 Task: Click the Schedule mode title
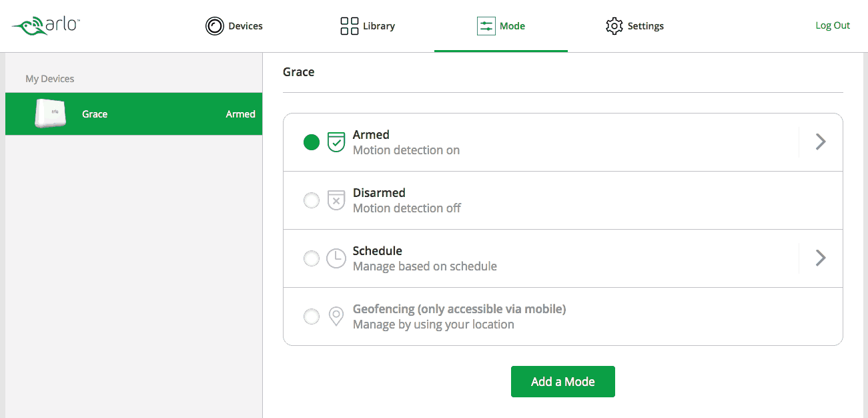[378, 251]
